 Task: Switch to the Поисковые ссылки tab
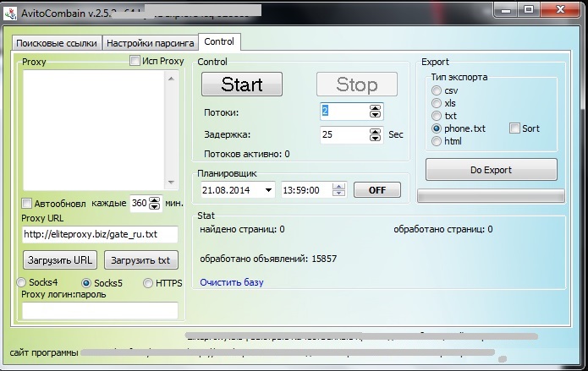57,43
